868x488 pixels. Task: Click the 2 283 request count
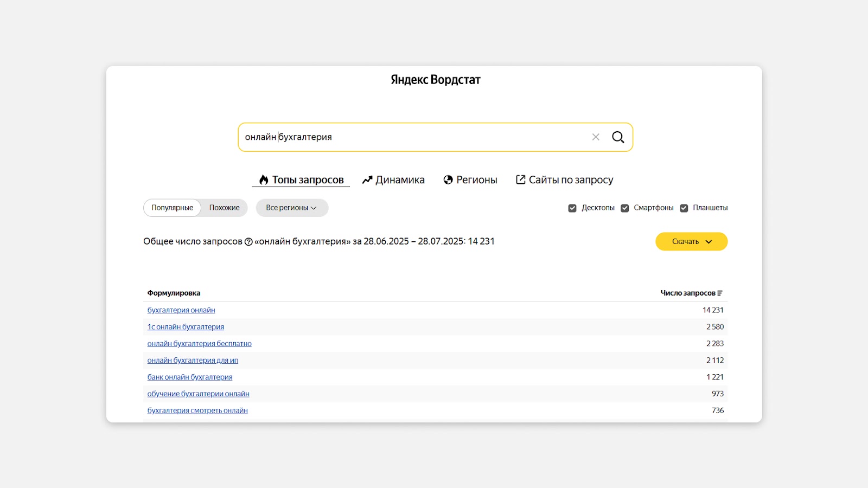click(715, 344)
